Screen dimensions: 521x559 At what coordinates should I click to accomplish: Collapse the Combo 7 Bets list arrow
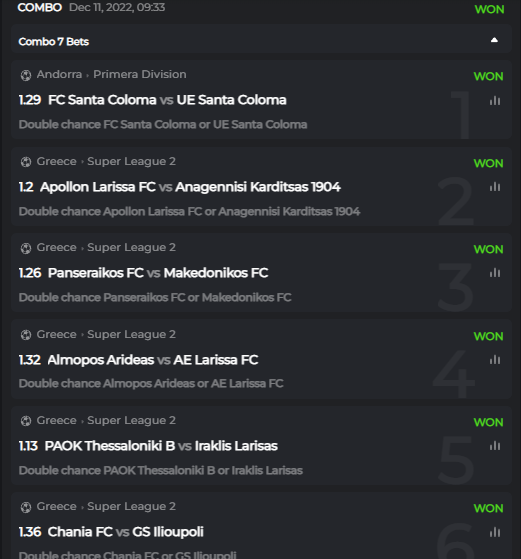(x=494, y=40)
